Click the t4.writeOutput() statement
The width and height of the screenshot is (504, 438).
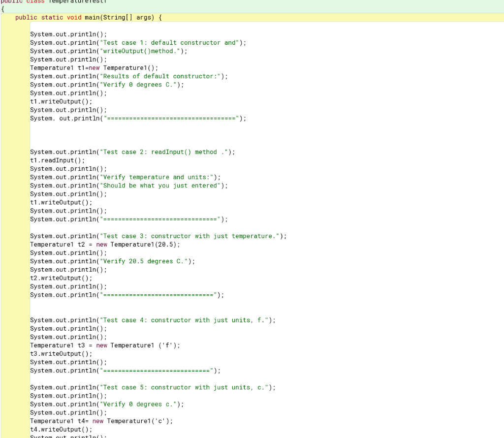point(54,429)
